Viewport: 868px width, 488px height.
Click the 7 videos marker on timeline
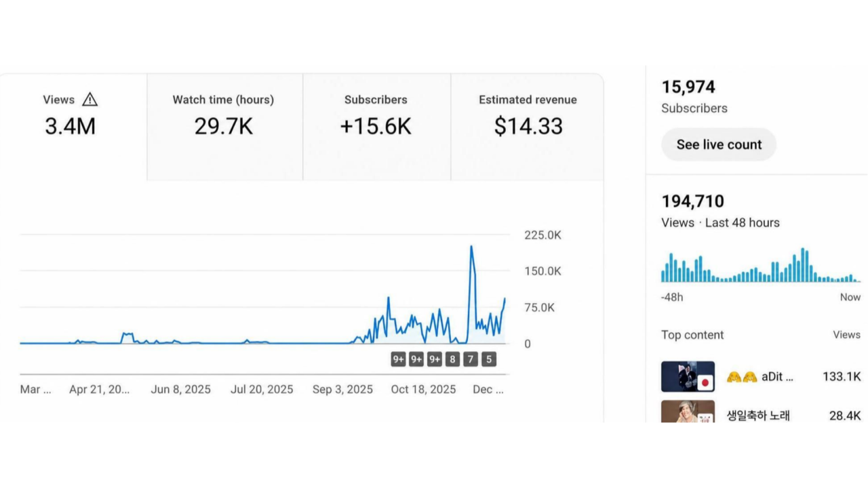coord(471,359)
